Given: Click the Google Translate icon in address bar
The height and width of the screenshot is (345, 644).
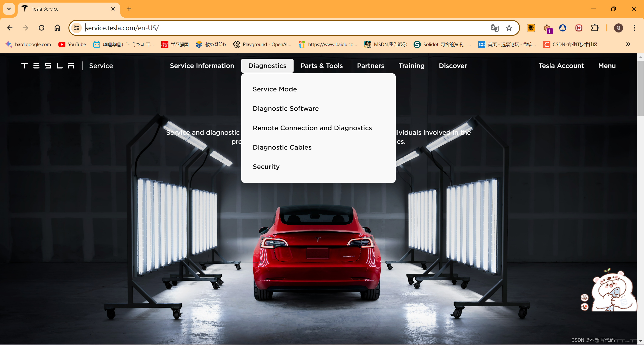Looking at the screenshot, I should (495, 28).
